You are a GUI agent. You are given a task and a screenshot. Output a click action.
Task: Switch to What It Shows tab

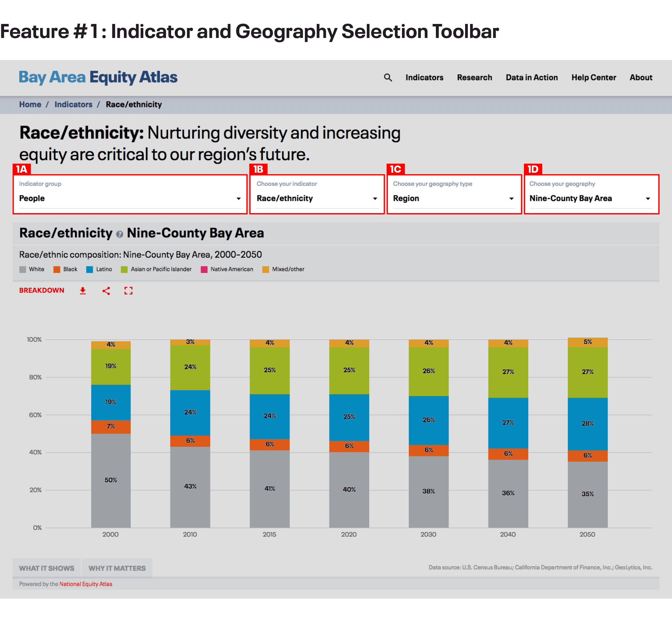pyautogui.click(x=47, y=568)
